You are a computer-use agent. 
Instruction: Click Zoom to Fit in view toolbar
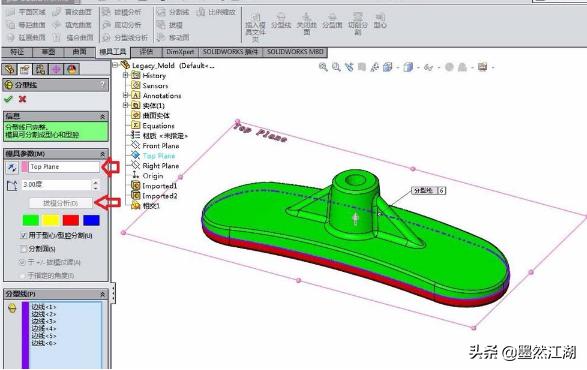[323, 67]
